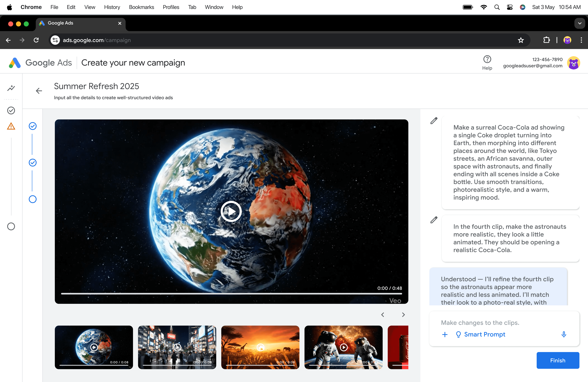The width and height of the screenshot is (588, 382).
Task: Select the second completed step checkmark circle
Action: point(33,163)
